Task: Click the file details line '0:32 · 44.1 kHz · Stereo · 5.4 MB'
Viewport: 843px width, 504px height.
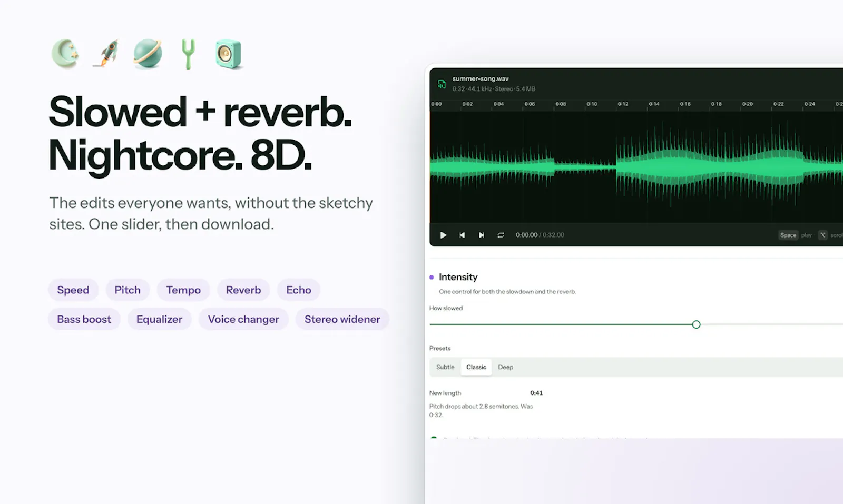Action: coord(494,89)
